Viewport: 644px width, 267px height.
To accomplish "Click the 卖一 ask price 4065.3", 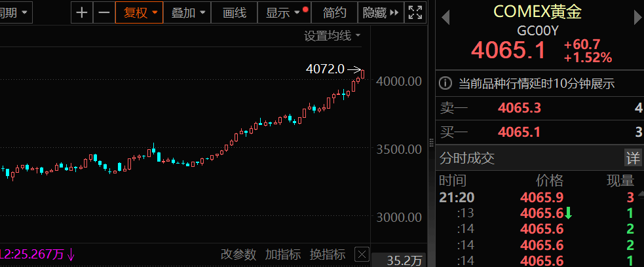I will pyautogui.click(x=520, y=108).
